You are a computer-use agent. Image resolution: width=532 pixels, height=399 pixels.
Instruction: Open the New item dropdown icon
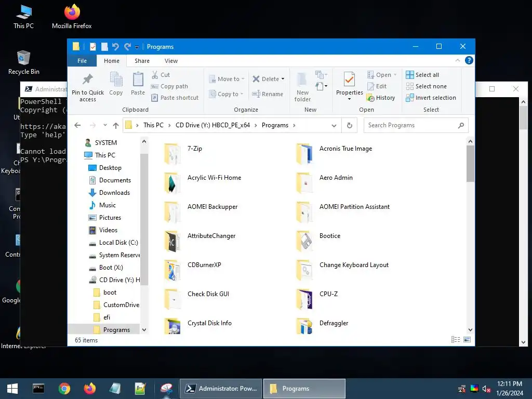point(321,74)
